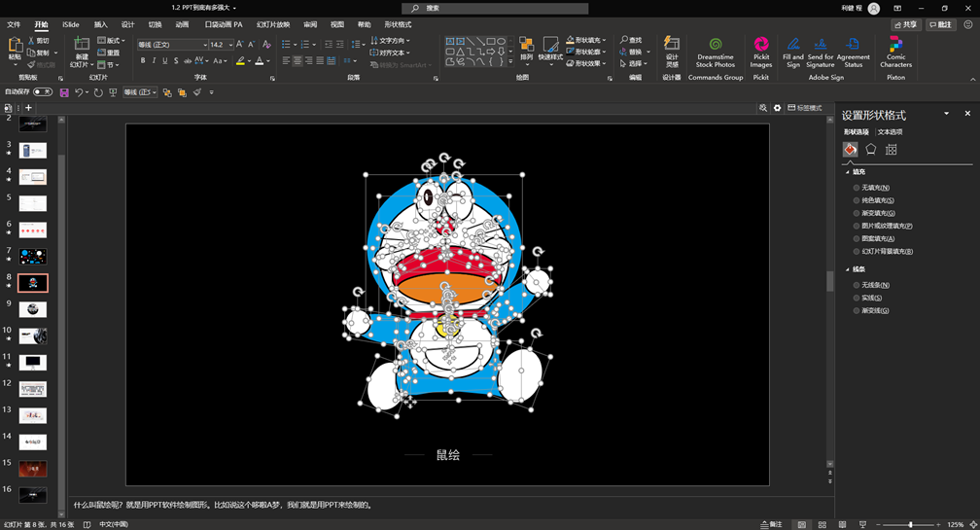Select Size & Properties icon in format pane
980x530 pixels.
pyautogui.click(x=892, y=150)
